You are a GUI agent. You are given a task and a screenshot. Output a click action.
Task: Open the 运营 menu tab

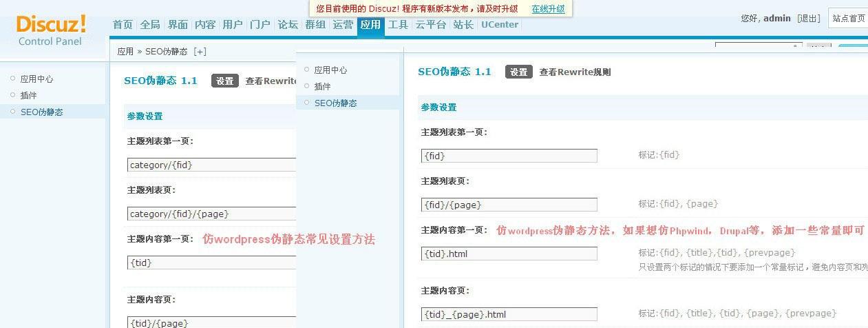click(343, 25)
